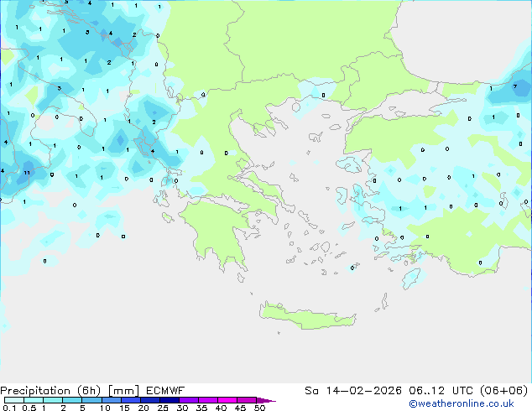The height and width of the screenshot is (411, 532).
Task: Click the legend label '15'
Action: pos(124,408)
